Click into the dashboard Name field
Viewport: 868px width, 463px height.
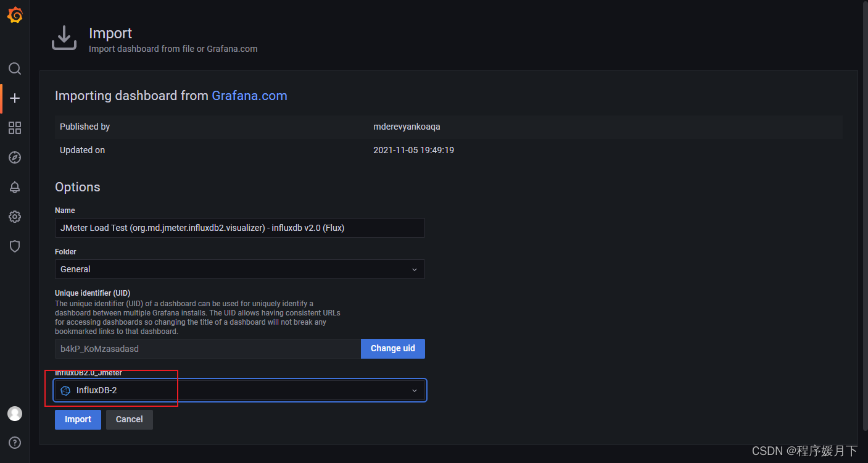pos(239,228)
